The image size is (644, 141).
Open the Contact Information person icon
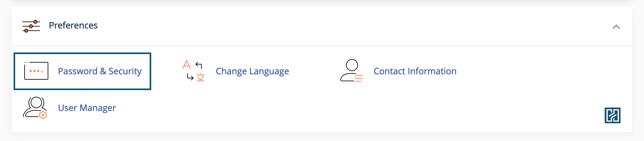pyautogui.click(x=351, y=70)
